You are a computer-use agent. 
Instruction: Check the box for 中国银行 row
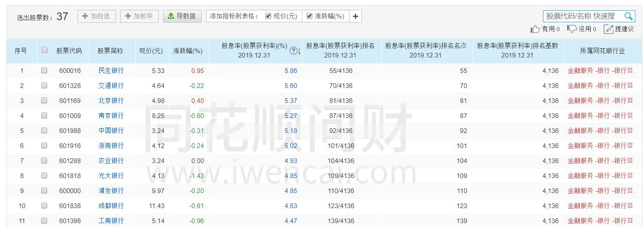(x=44, y=130)
